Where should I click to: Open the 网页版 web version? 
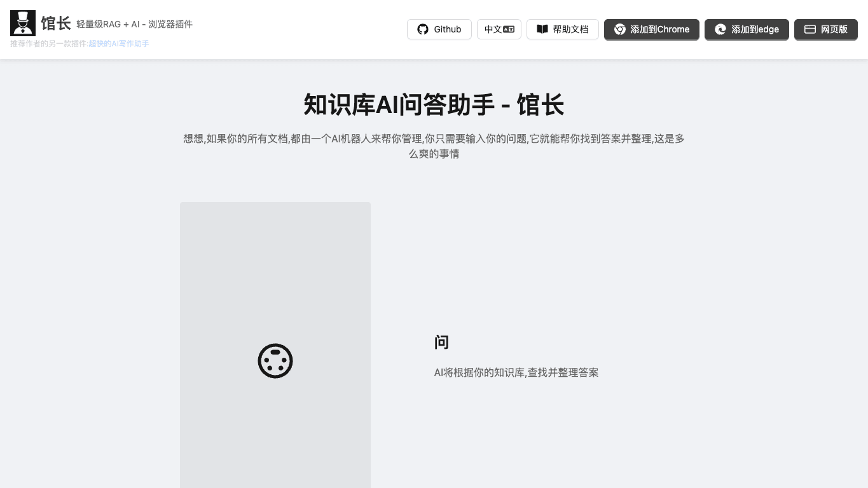[x=826, y=29]
